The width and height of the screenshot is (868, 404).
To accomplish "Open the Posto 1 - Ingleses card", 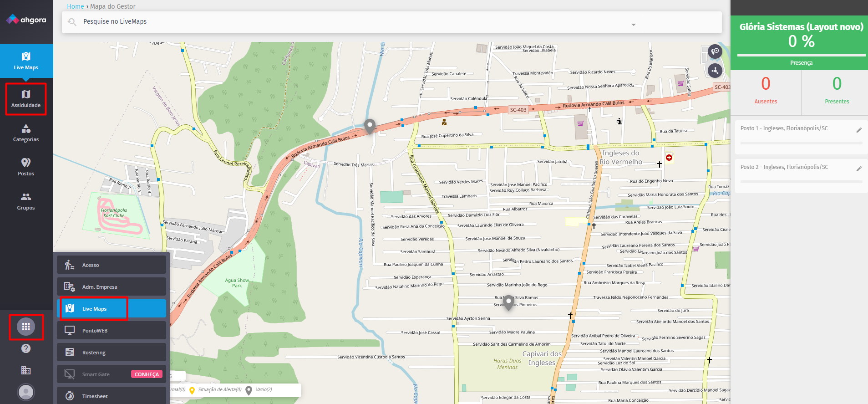I will [x=802, y=137].
